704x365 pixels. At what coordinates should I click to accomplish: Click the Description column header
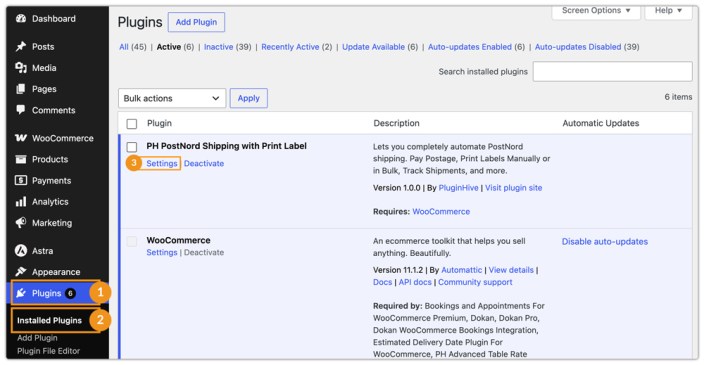coord(396,123)
